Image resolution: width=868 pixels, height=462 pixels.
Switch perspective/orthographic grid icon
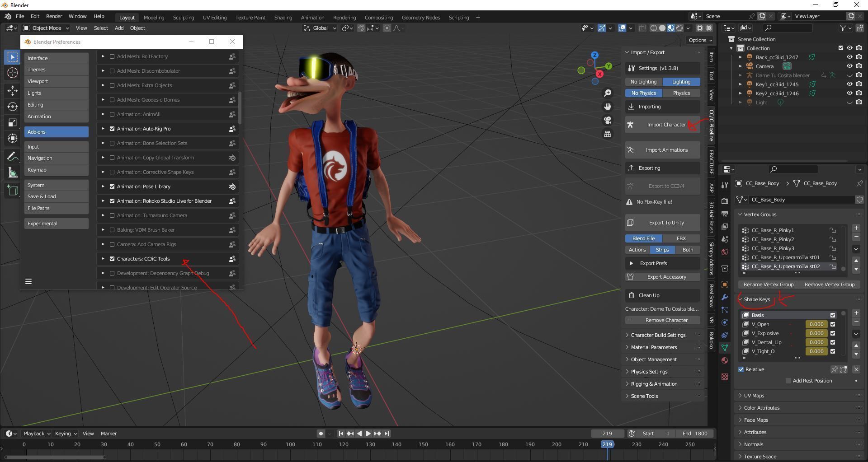point(608,134)
